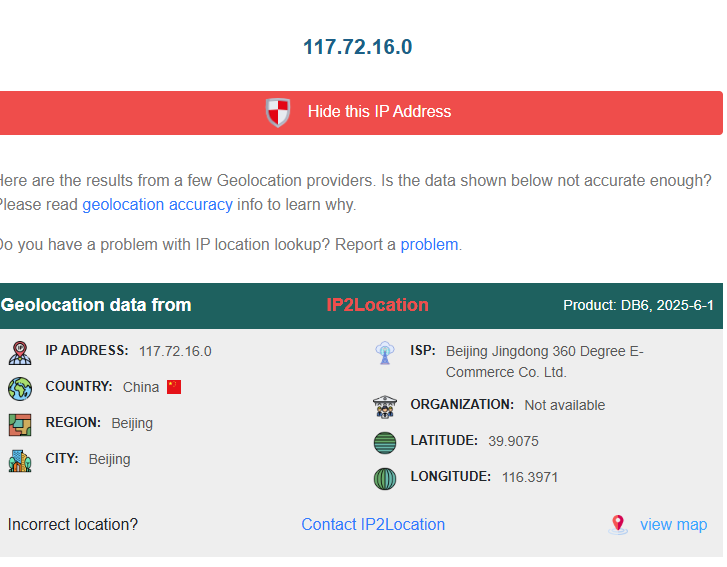Click the IP2Location provider heading
The width and height of the screenshot is (727, 567).
pos(377,305)
